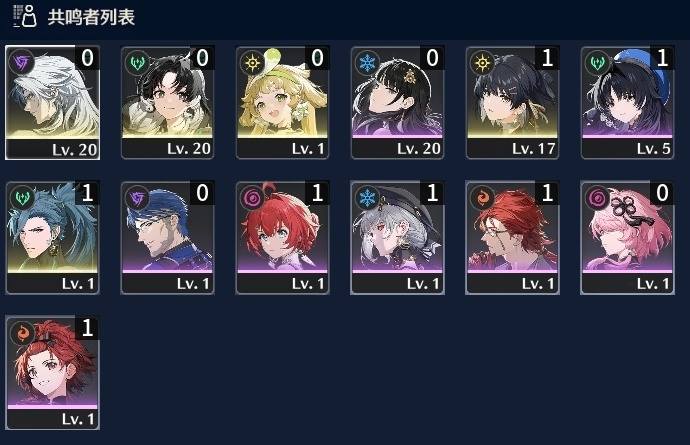Click the Spectro sun icon on the blonde character
690x445 pixels.
(252, 63)
